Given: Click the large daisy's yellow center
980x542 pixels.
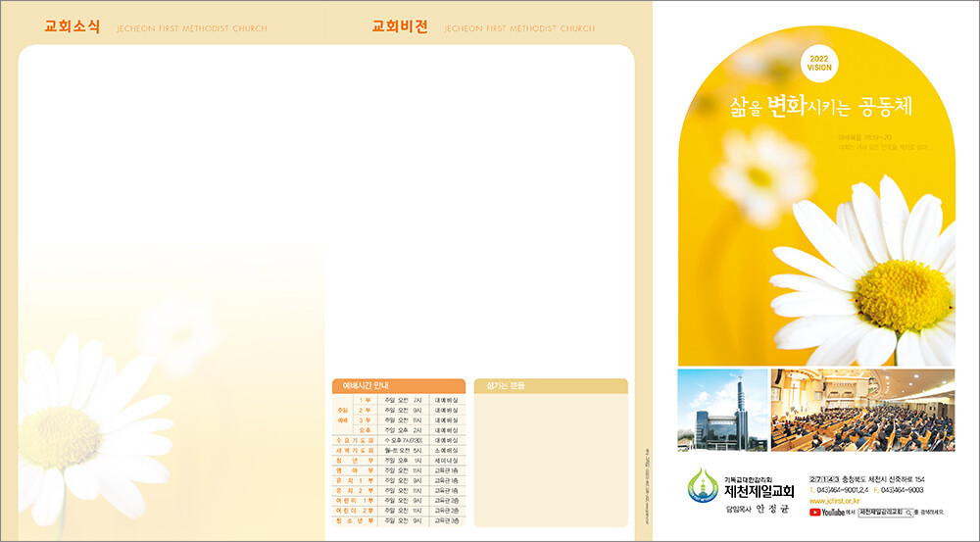Looking at the screenshot, I should pyautogui.click(x=903, y=295).
